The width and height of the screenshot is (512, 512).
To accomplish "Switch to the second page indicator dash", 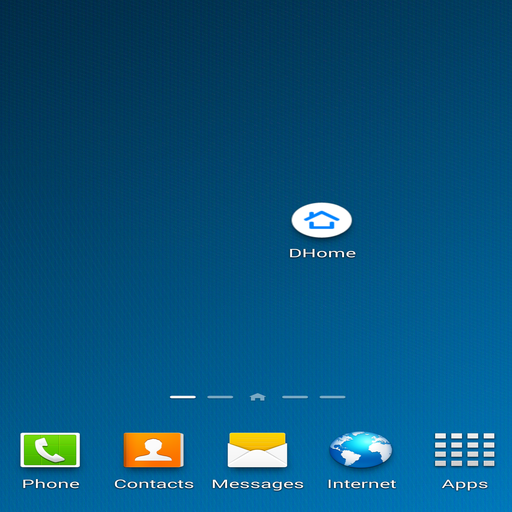I will [220, 397].
